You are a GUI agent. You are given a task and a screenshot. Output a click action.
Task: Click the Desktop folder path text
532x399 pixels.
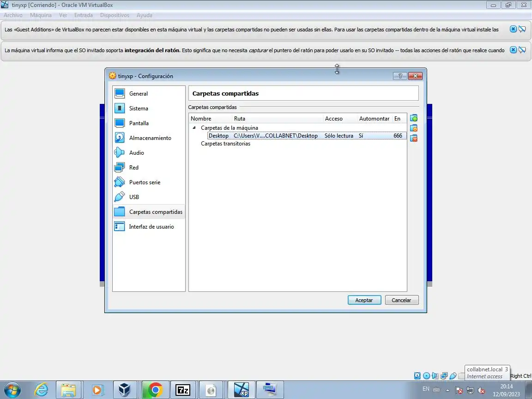click(x=276, y=136)
